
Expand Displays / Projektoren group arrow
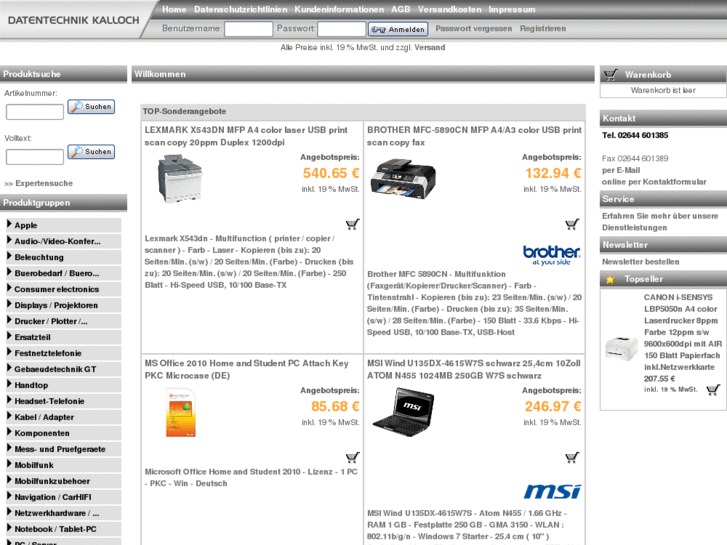point(9,304)
